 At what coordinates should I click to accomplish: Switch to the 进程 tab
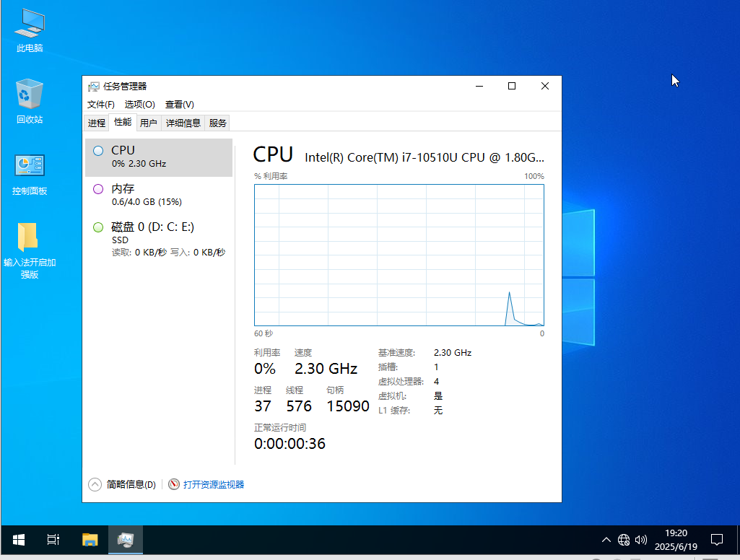point(96,123)
